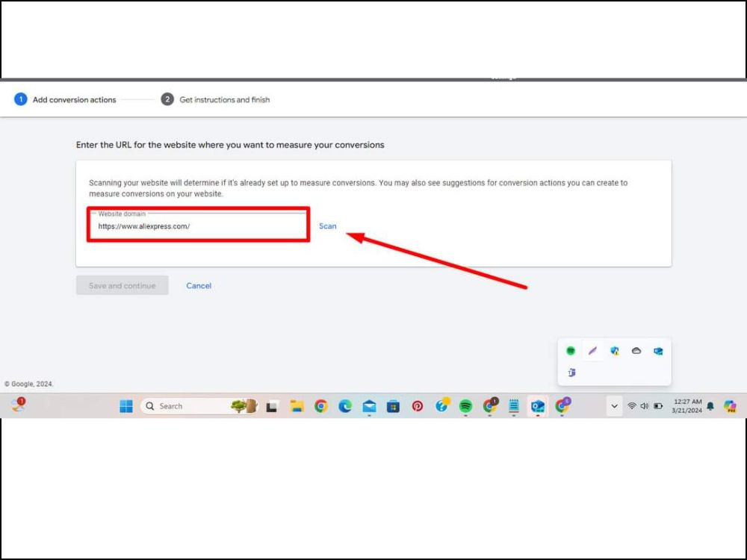Open Microsoft Edge from the taskbar
747x560 pixels.
click(x=345, y=406)
